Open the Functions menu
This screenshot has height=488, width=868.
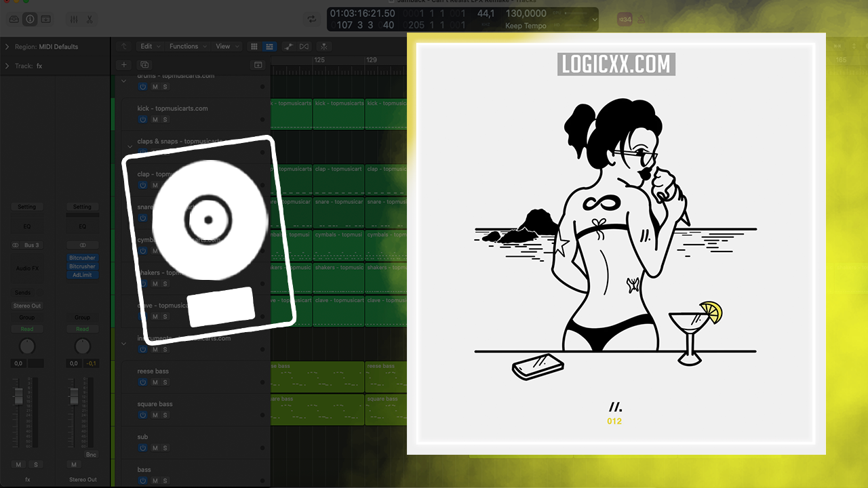pyautogui.click(x=184, y=47)
